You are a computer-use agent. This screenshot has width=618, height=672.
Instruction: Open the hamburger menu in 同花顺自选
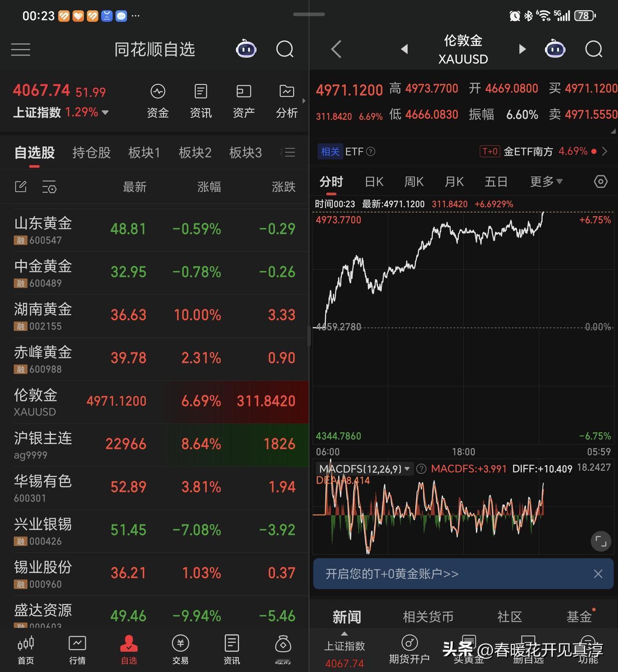click(21, 49)
